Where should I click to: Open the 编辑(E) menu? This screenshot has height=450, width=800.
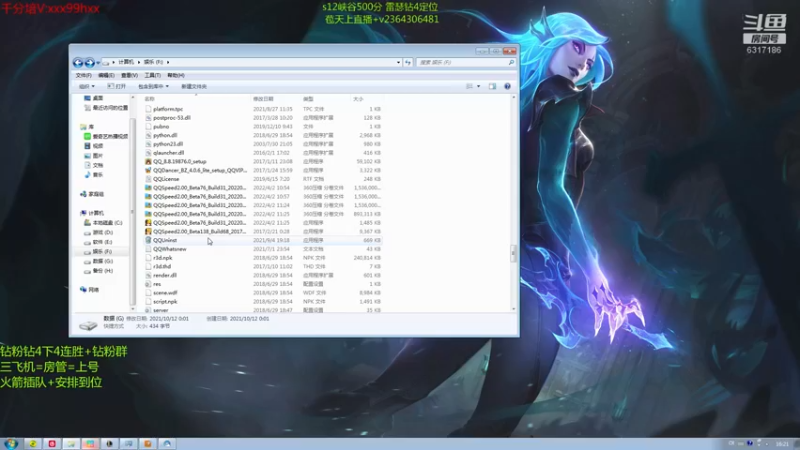(x=106, y=76)
